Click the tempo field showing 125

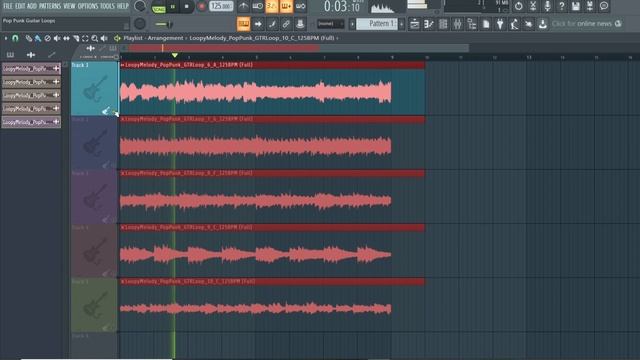point(221,6)
